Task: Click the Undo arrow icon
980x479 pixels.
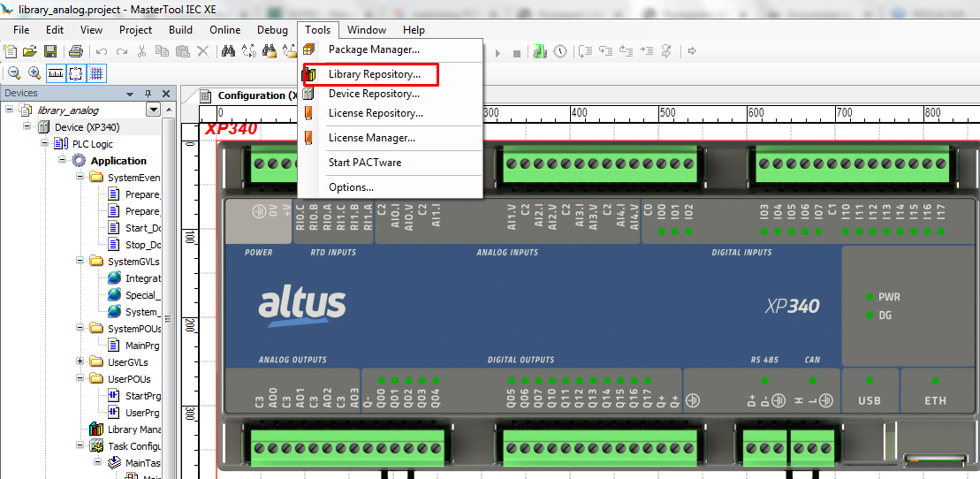Action: [102, 52]
